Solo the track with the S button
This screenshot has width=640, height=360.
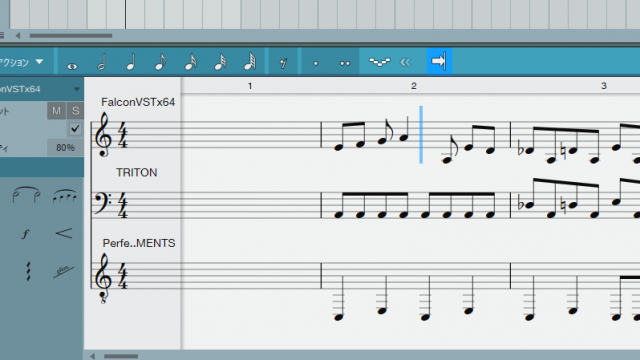[76, 111]
